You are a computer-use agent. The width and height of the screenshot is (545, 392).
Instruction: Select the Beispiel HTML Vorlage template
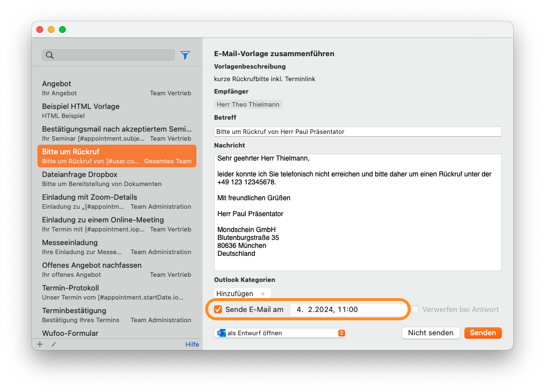[117, 111]
